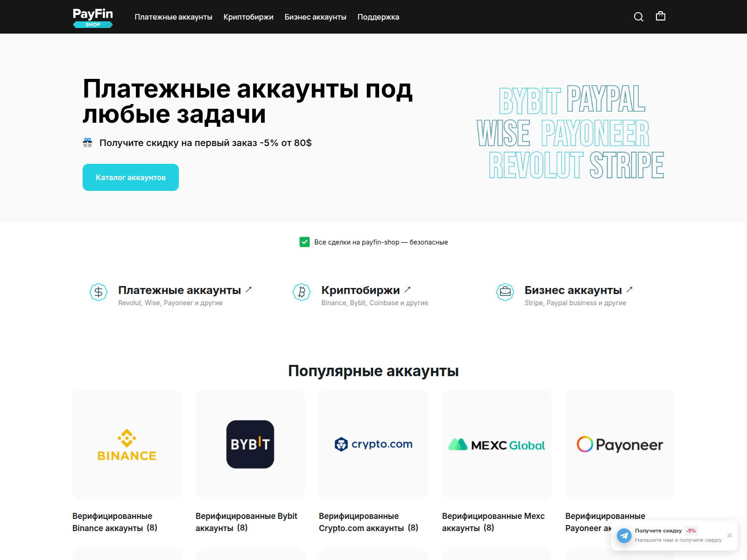Open Верифицированные Binance аккаунты link

click(x=115, y=522)
